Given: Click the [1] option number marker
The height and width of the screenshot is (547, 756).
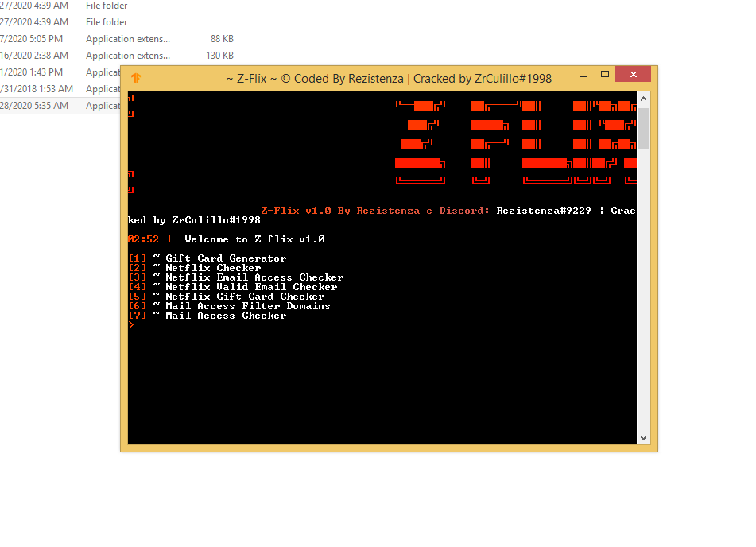Looking at the screenshot, I should coord(136,258).
